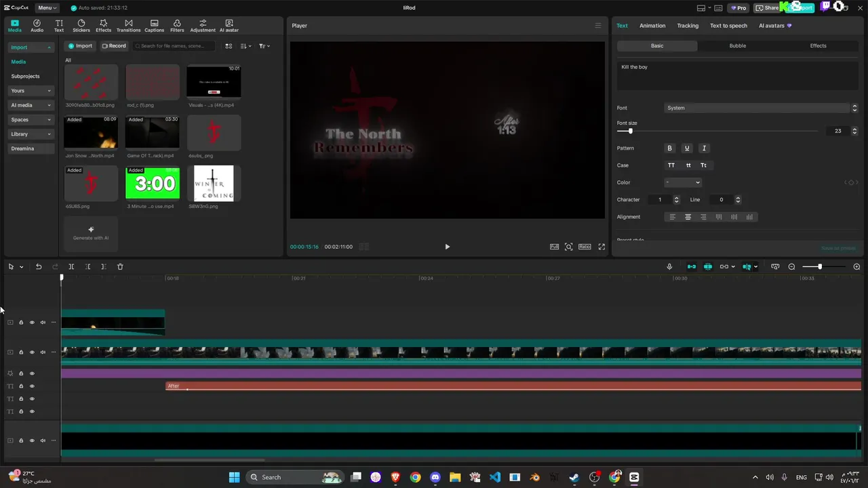Screen dimensions: 868x488
Task: Click the Import button in media panel
Action: (80, 46)
